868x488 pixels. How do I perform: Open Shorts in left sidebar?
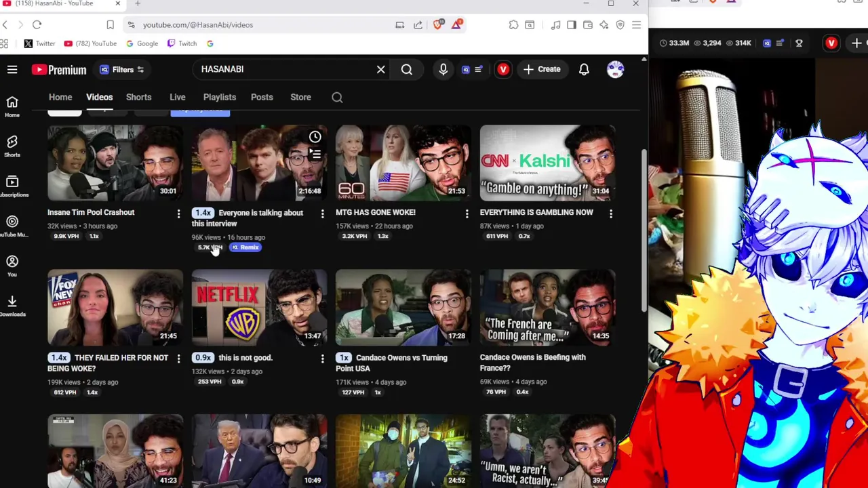(x=12, y=146)
